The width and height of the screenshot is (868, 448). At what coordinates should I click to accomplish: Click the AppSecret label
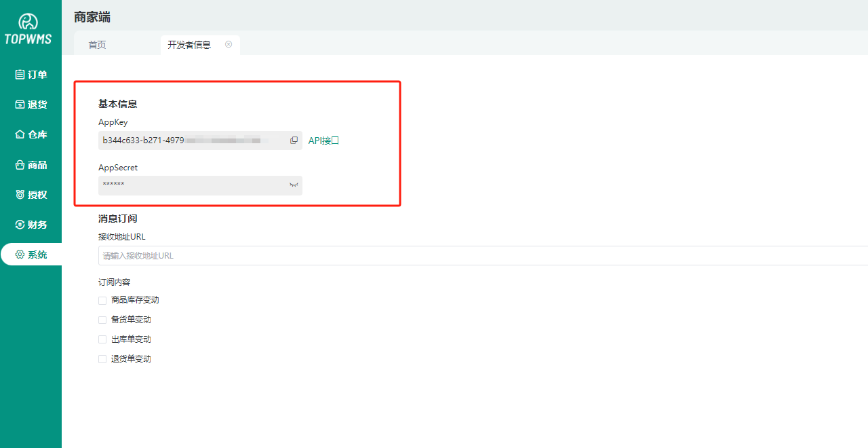click(118, 167)
